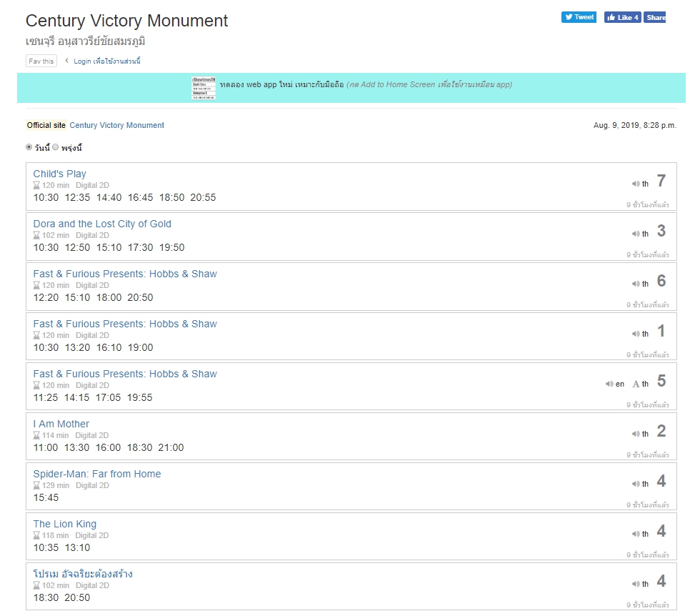The width and height of the screenshot is (700, 616).
Task: Click the speaker icon in The Lion King row
Action: pos(636,534)
